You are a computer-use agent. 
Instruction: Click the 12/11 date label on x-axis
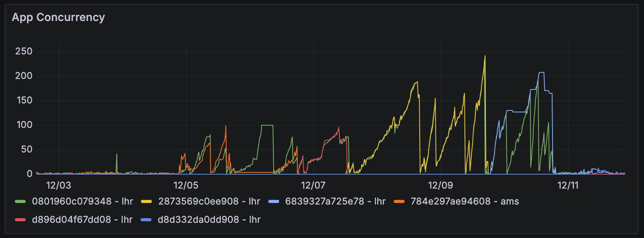click(x=568, y=185)
